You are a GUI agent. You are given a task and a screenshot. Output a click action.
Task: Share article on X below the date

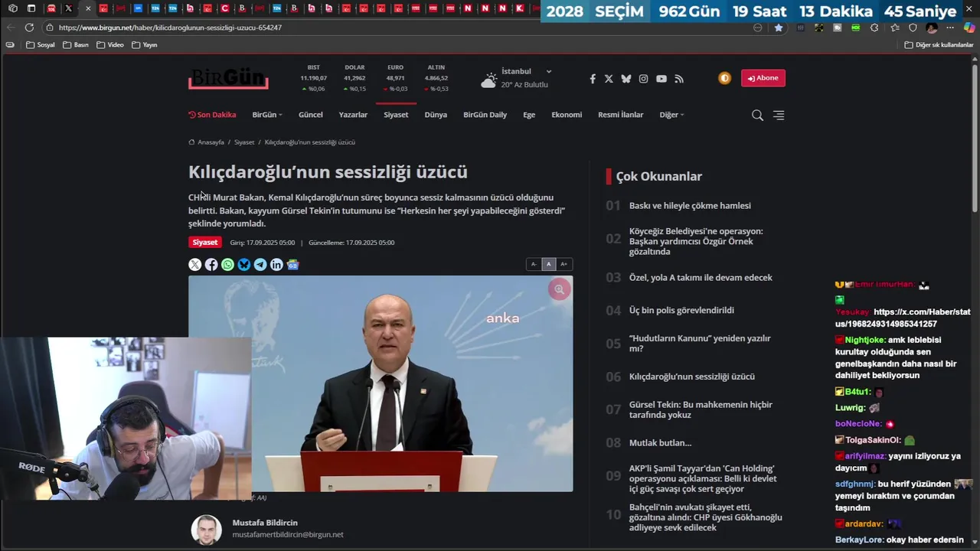click(195, 265)
